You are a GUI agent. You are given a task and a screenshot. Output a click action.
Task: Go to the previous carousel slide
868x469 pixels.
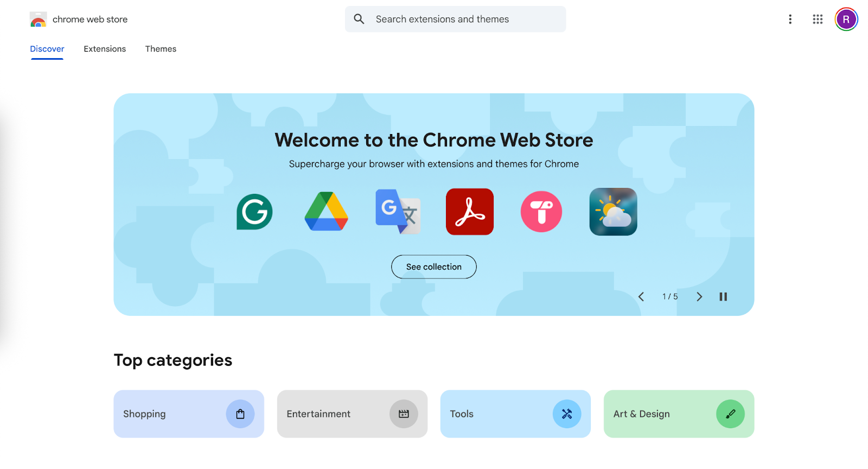(641, 296)
